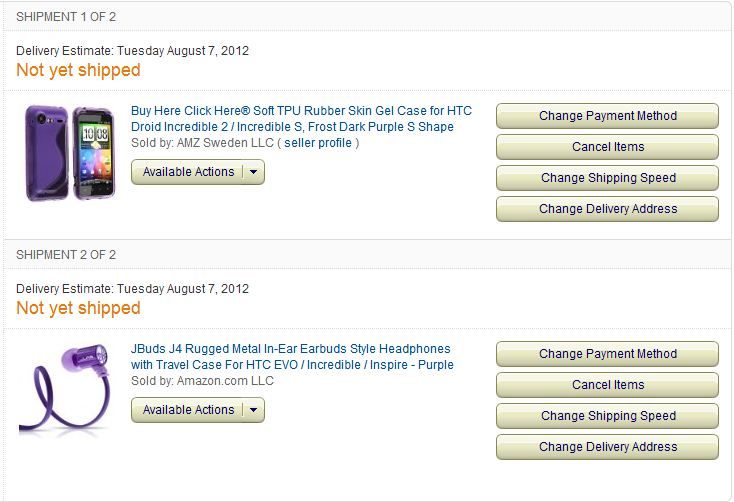Image resolution: width=734 pixels, height=502 pixels.
Task: Change Delivery Address for shipment 1
Action: (x=607, y=209)
